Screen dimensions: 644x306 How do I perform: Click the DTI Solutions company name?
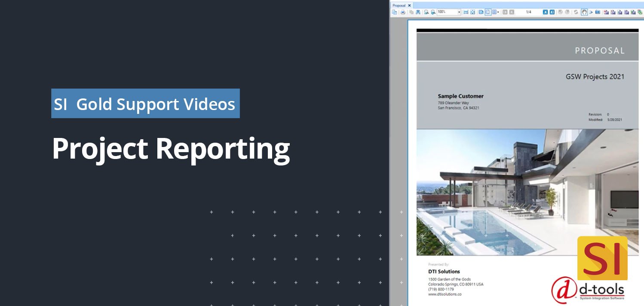(x=444, y=272)
